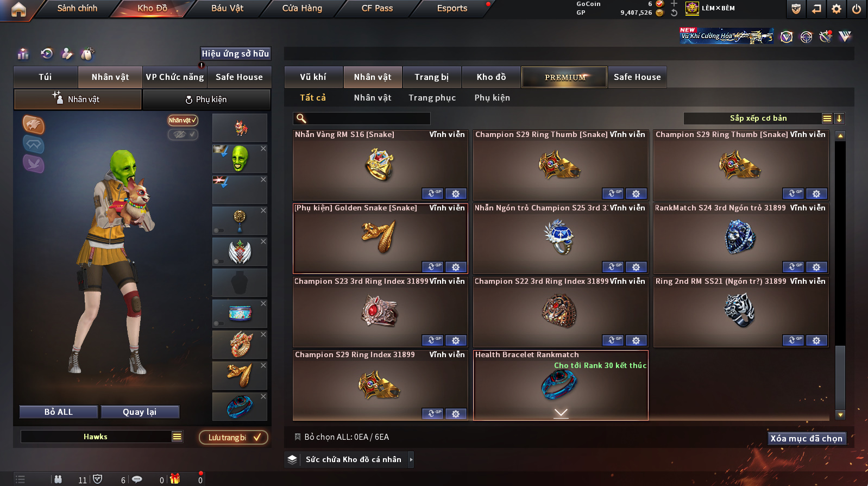868x486 pixels.
Task: Remove the green mask from equipped slot
Action: click(x=263, y=148)
